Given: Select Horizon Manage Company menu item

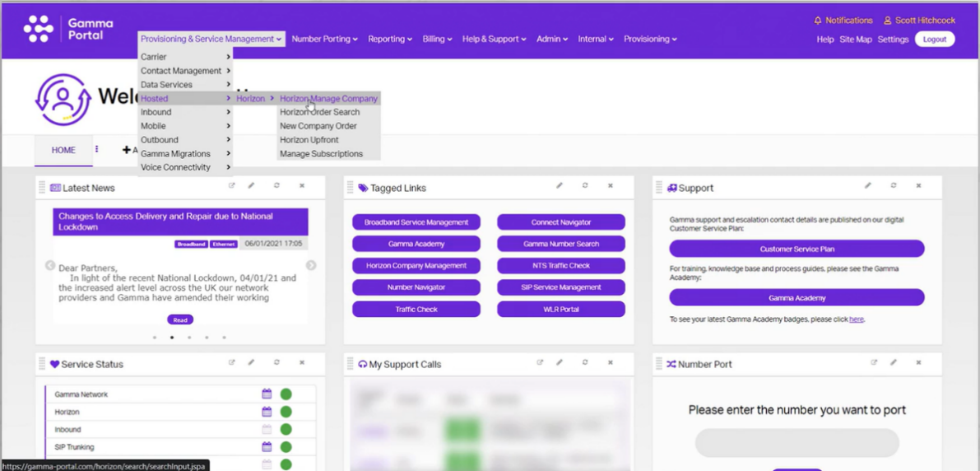Looking at the screenshot, I should coord(329,98).
